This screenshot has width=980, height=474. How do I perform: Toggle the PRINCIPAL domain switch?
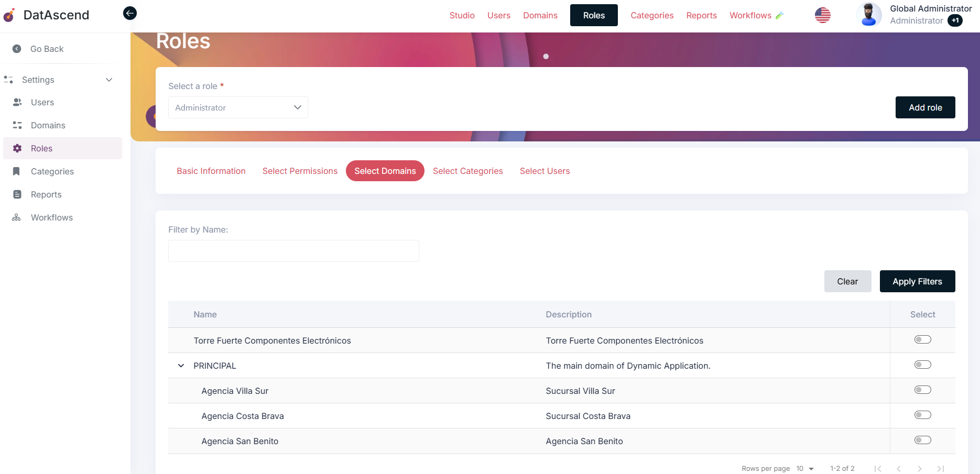(922, 365)
